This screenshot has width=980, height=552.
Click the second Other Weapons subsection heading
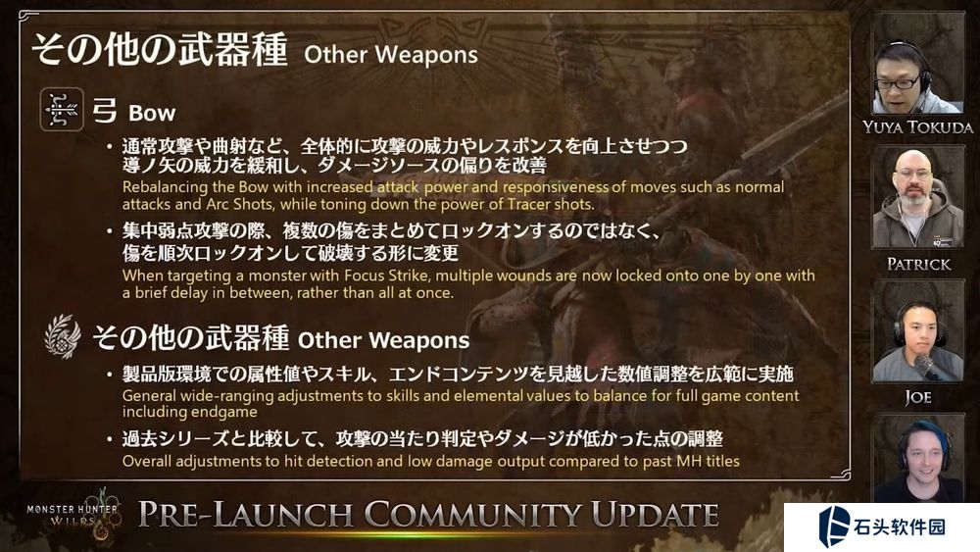tap(281, 338)
